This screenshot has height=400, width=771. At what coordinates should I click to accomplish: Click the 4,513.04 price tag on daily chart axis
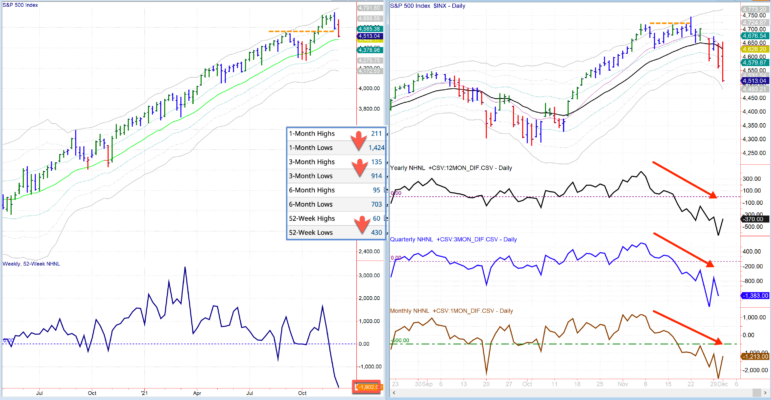(x=754, y=81)
